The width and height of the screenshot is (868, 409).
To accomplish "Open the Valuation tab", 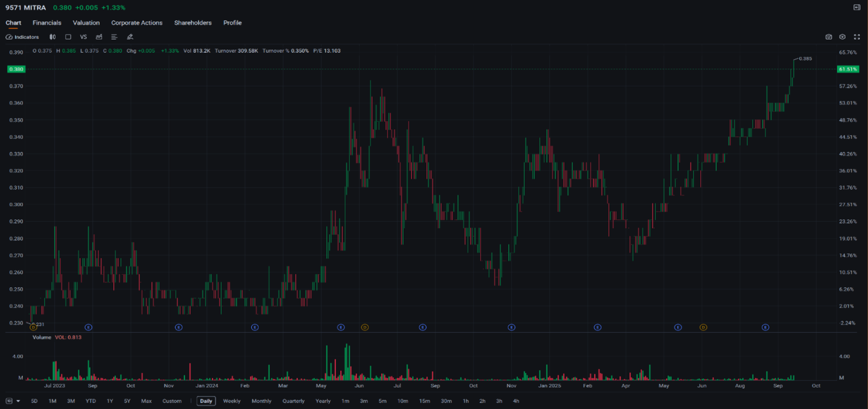I will click(86, 23).
